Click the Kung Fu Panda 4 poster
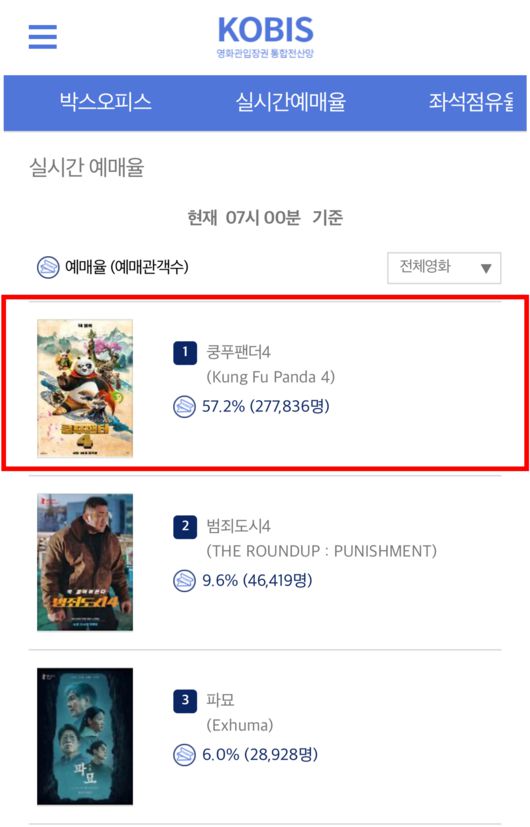This screenshot has width=530, height=827. tap(85, 388)
